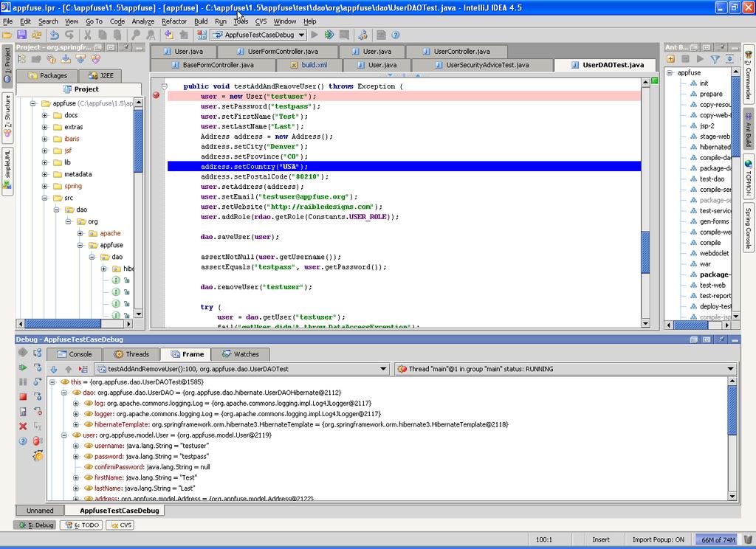Image resolution: width=756 pixels, height=549 pixels.
Task: Click the 6: TODO tool window button
Action: (x=81, y=525)
